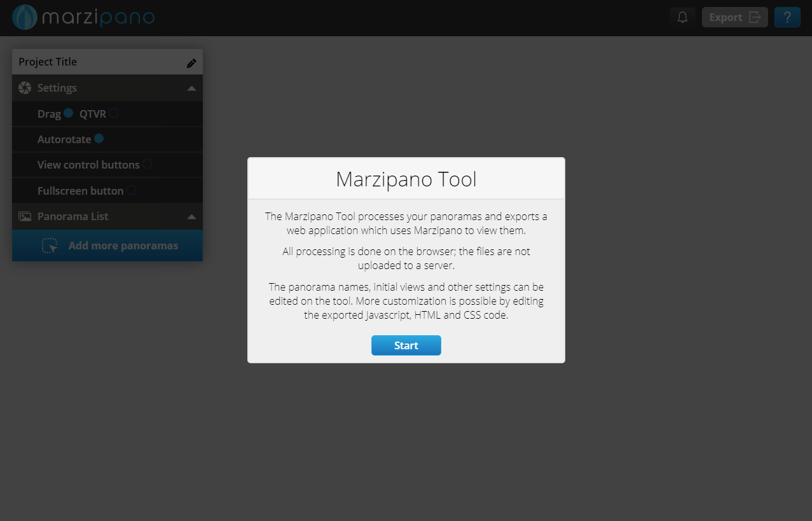This screenshot has height=521, width=812.
Task: Click the picture icon beside Panorama List
Action: [x=25, y=217]
